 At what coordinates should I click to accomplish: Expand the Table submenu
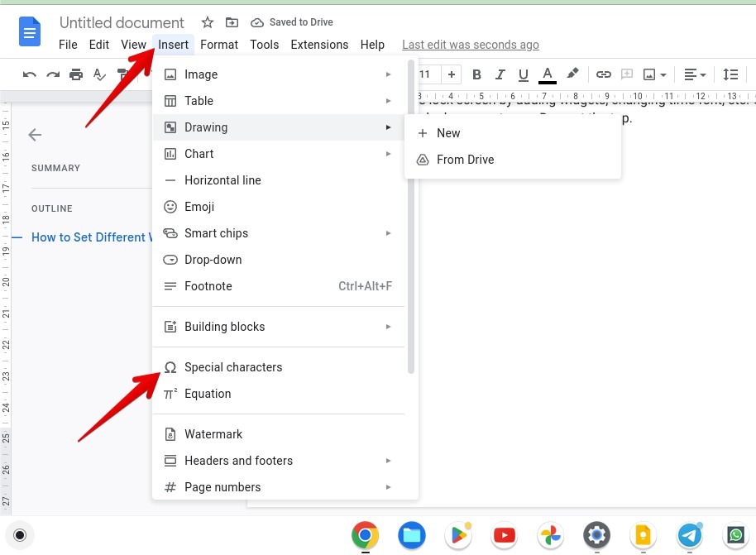(x=199, y=101)
